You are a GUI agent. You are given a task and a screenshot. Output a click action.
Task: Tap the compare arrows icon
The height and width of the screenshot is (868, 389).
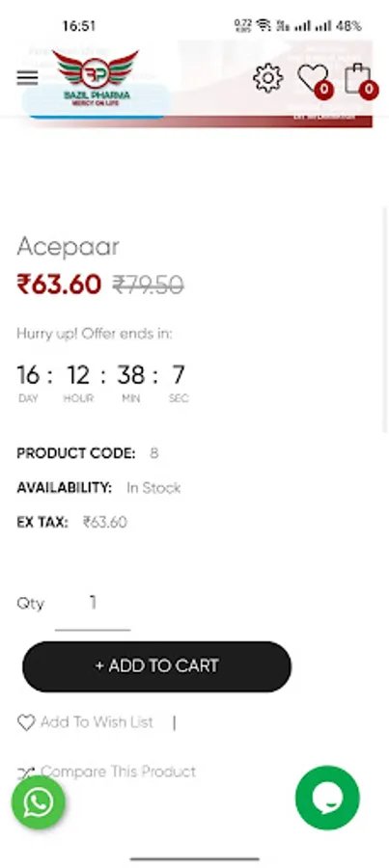[x=26, y=772]
